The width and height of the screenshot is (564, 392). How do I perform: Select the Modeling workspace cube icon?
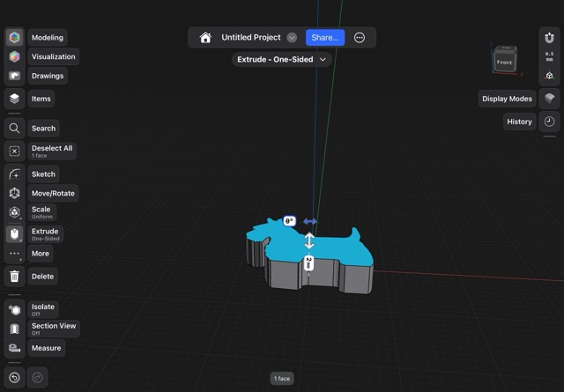click(14, 37)
